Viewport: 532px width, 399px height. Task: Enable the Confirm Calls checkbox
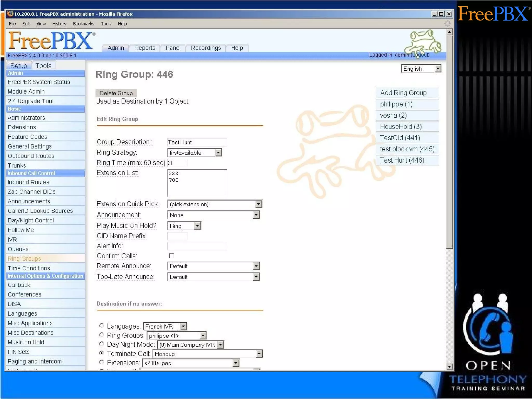pos(171,256)
